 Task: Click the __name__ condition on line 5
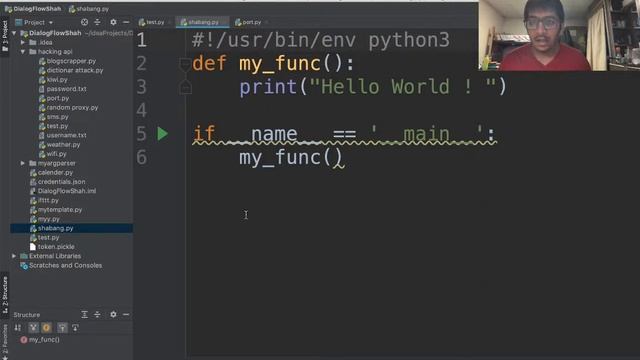(x=344, y=134)
